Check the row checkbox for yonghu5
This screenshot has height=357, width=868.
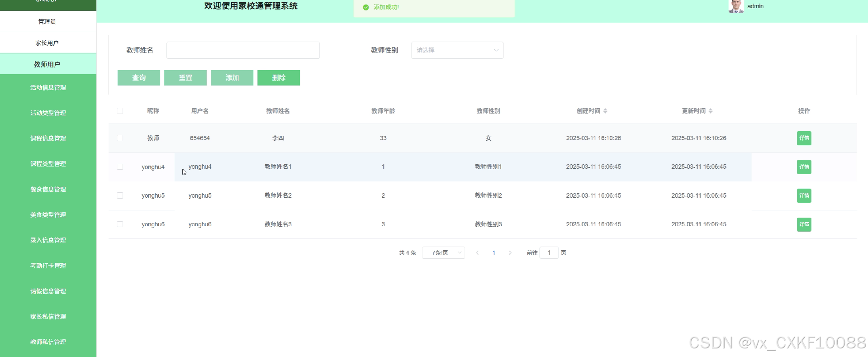[x=120, y=195]
